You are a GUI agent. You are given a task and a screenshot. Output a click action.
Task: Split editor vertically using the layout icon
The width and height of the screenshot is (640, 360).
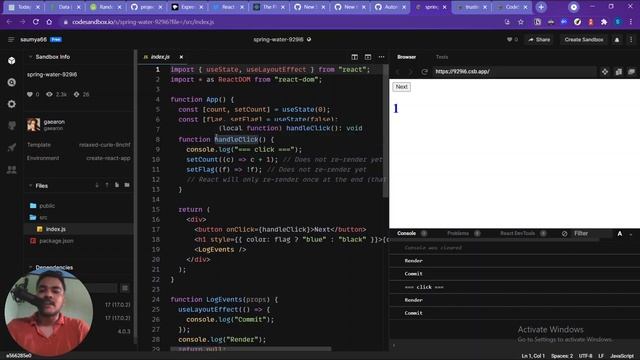[x=354, y=57]
